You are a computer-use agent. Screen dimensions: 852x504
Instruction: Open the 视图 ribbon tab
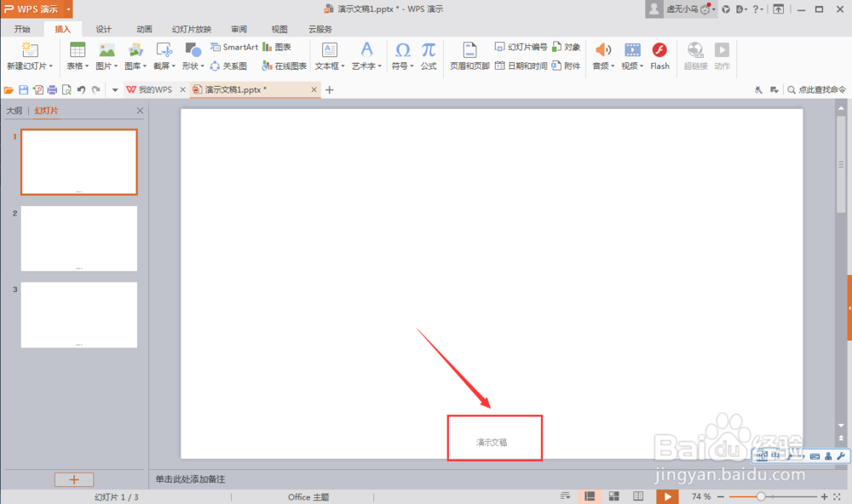(279, 29)
